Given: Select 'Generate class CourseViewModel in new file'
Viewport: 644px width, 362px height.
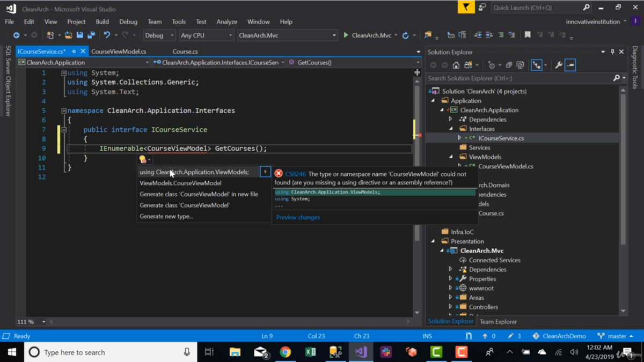Looking at the screenshot, I should click(x=199, y=194).
